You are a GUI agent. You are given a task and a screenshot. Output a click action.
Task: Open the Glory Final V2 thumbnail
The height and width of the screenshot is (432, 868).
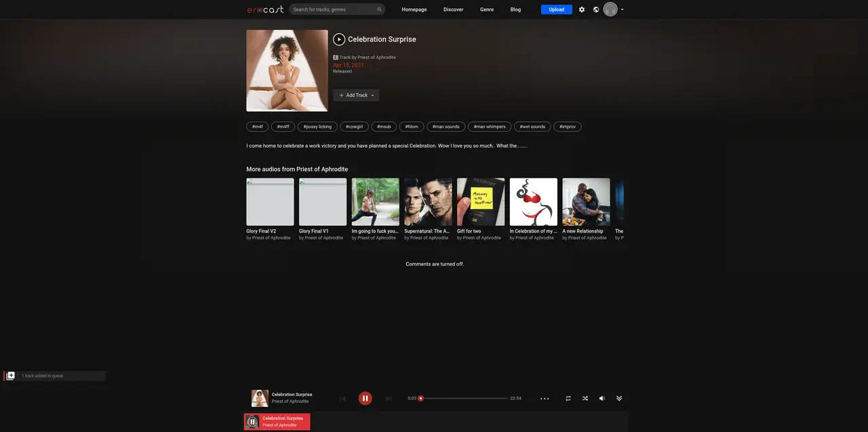click(270, 202)
